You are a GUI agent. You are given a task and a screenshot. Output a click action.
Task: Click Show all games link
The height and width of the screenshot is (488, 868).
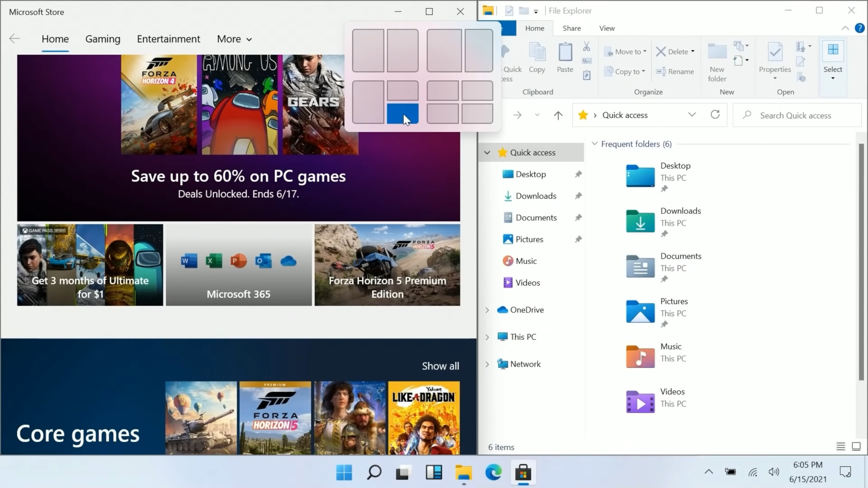click(x=440, y=365)
